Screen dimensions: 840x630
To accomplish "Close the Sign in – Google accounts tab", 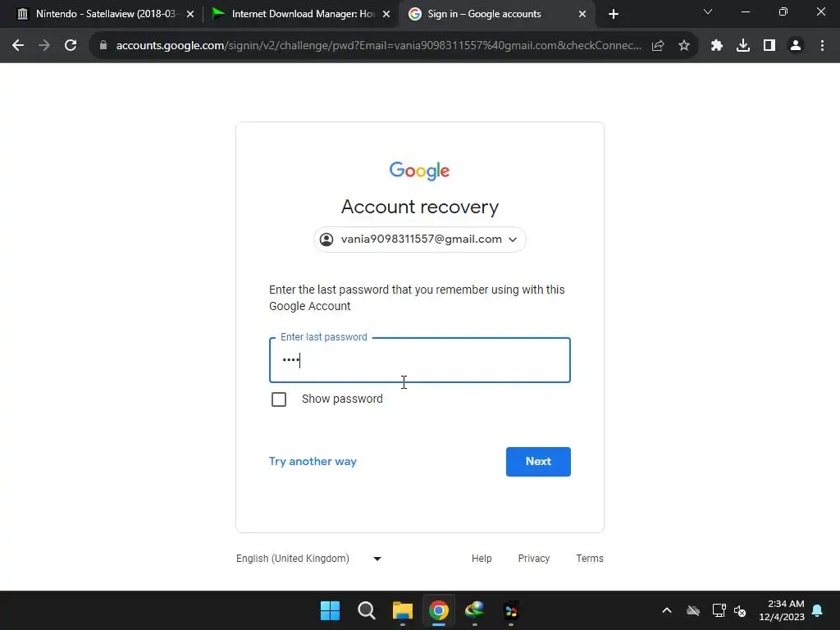I will tap(582, 14).
